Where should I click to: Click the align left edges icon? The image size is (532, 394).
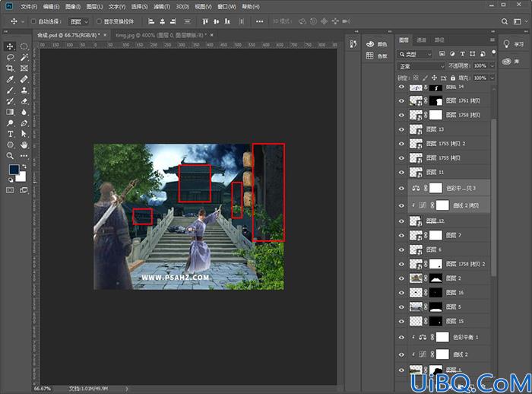coord(151,21)
